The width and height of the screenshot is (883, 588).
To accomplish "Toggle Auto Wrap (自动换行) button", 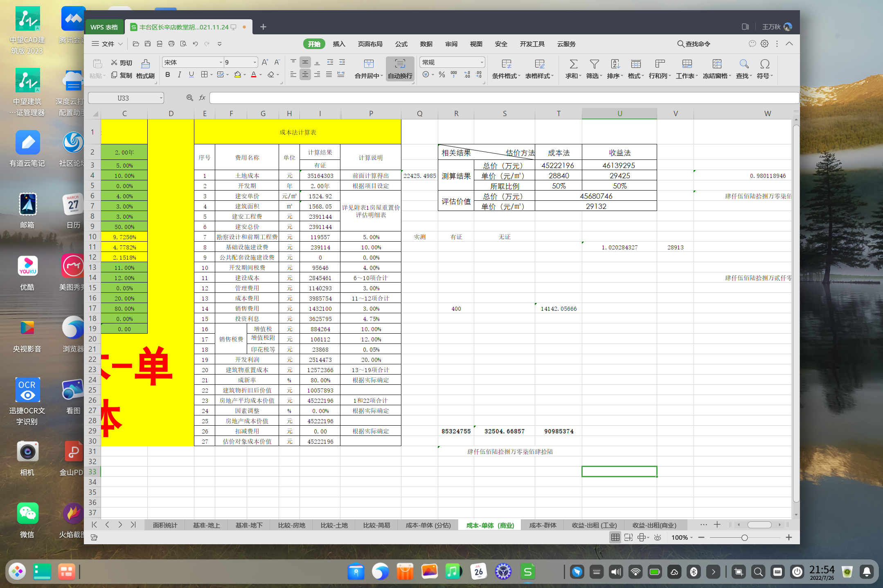I will pos(400,68).
